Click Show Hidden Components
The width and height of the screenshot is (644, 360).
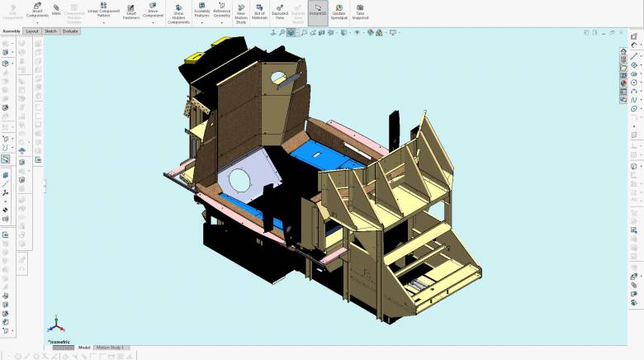[x=178, y=12]
